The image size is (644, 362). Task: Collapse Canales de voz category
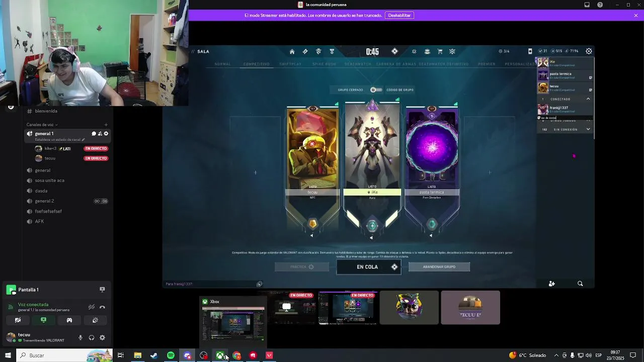point(42,125)
